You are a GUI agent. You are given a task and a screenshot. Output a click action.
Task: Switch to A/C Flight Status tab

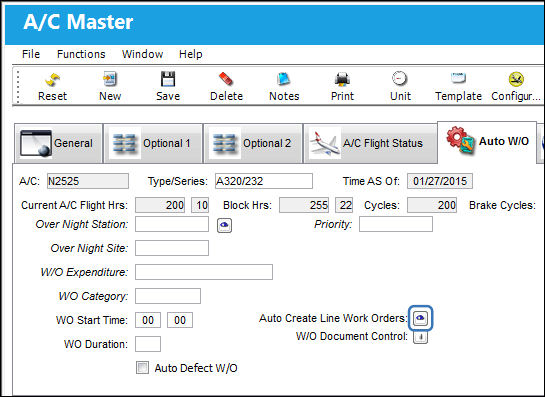[370, 143]
